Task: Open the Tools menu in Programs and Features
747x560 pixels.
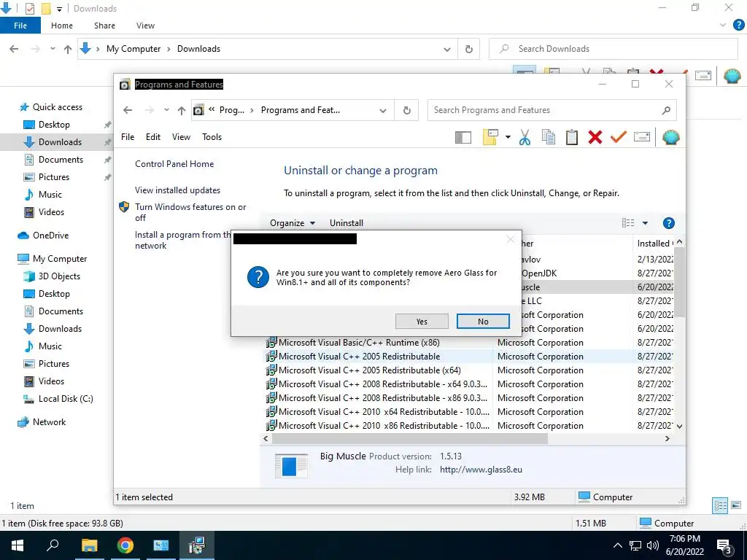Action: (212, 136)
